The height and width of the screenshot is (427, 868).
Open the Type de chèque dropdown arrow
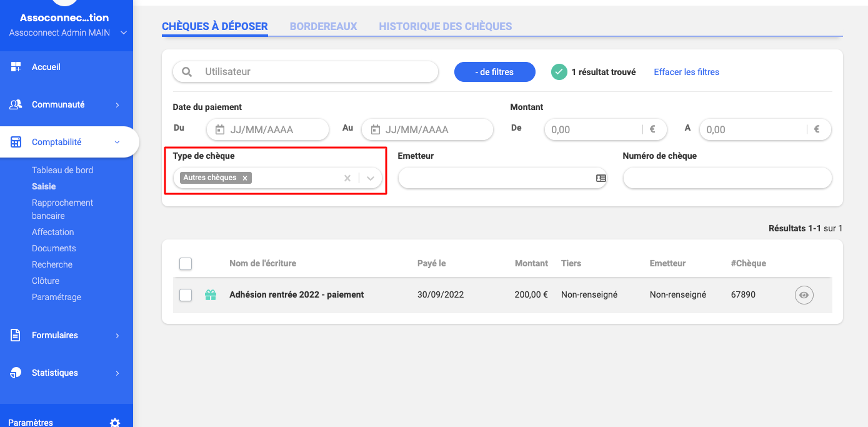(371, 178)
